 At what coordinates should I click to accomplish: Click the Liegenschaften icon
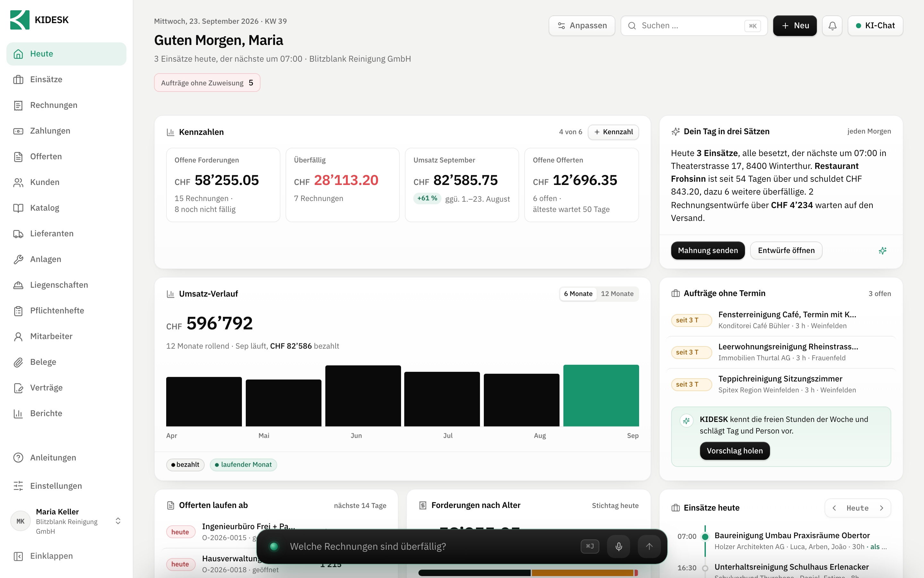coord(18,285)
